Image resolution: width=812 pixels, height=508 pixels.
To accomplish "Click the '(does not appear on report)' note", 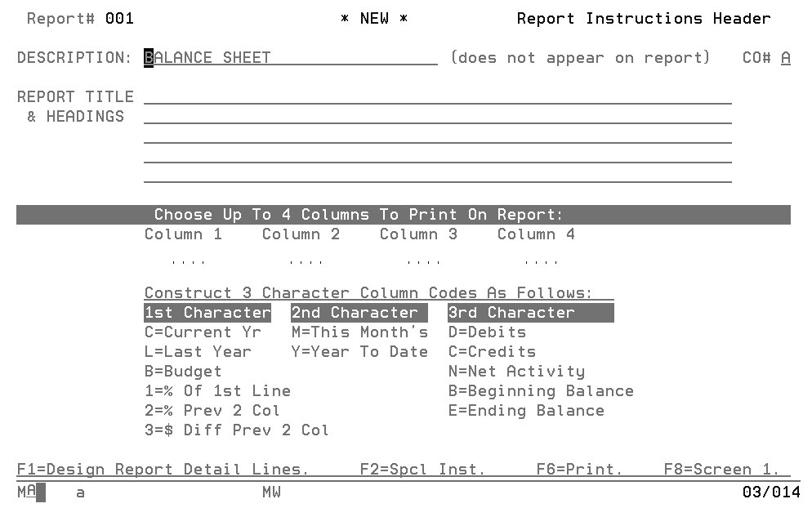I will click(x=580, y=57).
